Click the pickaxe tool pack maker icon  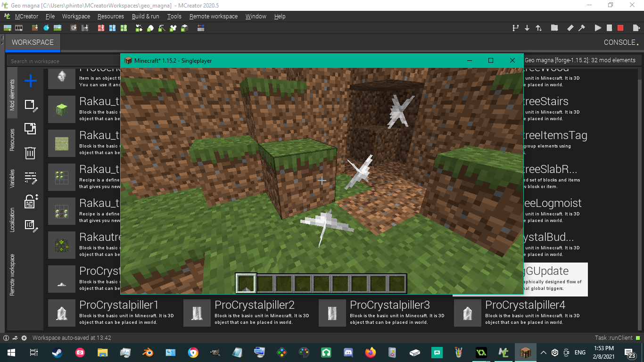(162, 28)
